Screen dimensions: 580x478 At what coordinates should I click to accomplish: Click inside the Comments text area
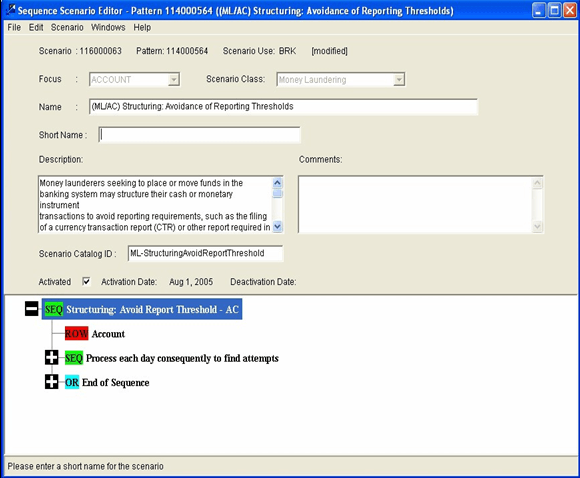point(415,205)
